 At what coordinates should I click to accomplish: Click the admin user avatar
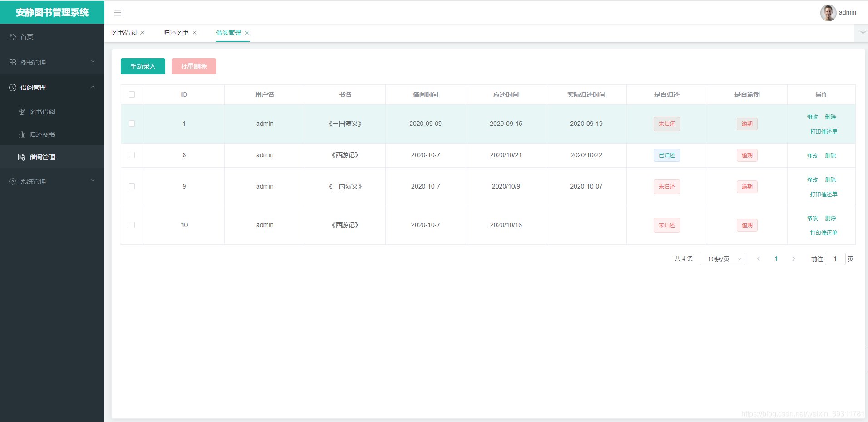click(828, 13)
